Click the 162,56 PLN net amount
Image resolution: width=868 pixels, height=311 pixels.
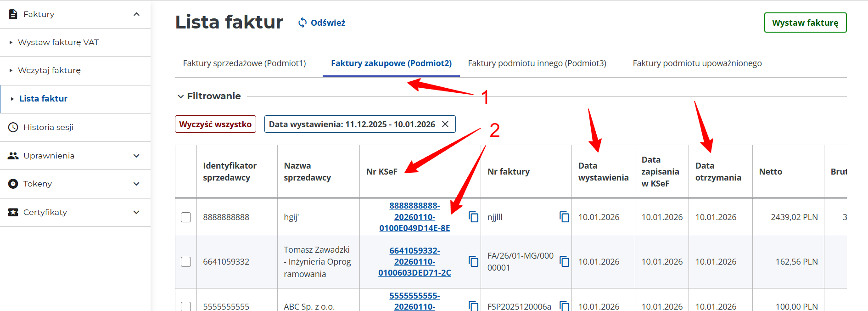point(796,261)
